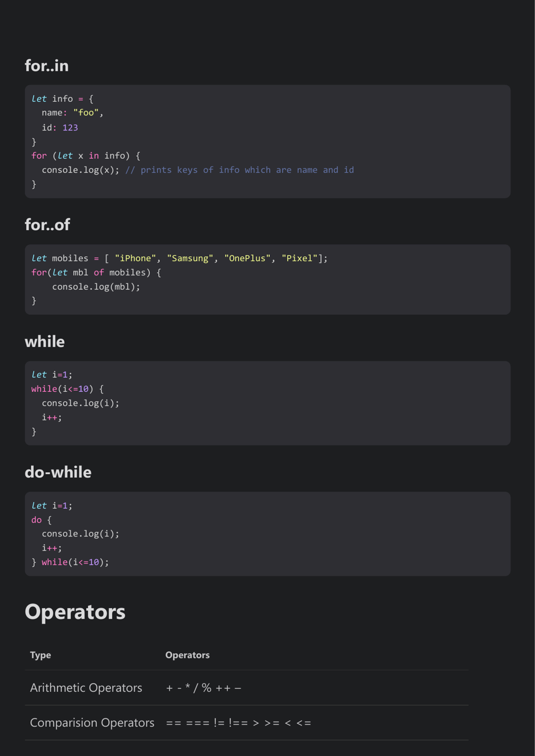The width and height of the screenshot is (535, 756).
Task: Click the line "for(let mbl of mobiles) {"
Action: tap(96, 272)
